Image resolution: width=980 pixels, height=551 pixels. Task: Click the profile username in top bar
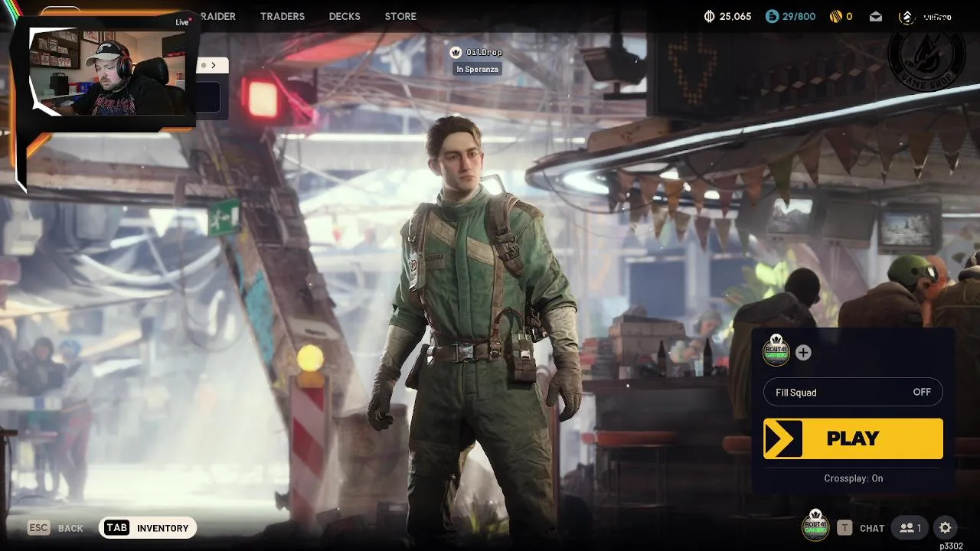pyautogui.click(x=937, y=17)
